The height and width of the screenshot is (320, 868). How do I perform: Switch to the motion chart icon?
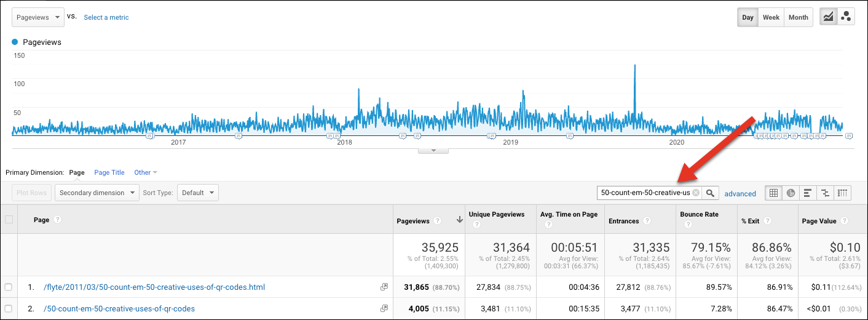tap(846, 17)
